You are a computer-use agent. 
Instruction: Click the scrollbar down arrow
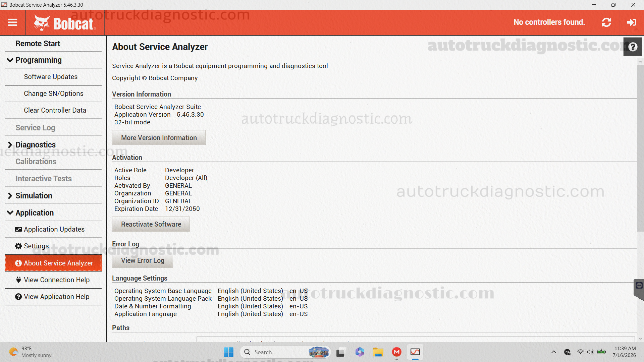pos(640,339)
